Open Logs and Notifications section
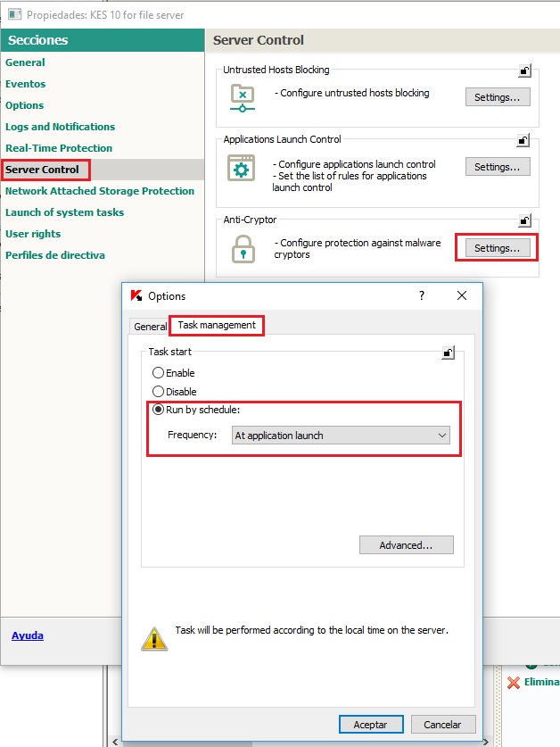 61,127
